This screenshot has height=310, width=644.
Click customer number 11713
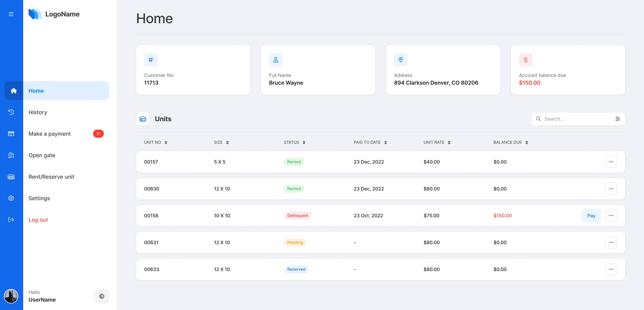click(x=151, y=83)
